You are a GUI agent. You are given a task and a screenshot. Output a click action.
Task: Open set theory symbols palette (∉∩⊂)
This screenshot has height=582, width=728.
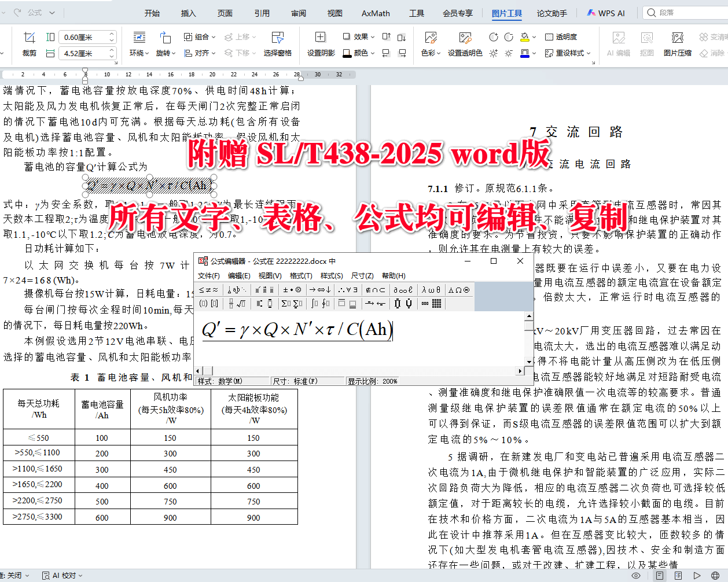point(376,289)
